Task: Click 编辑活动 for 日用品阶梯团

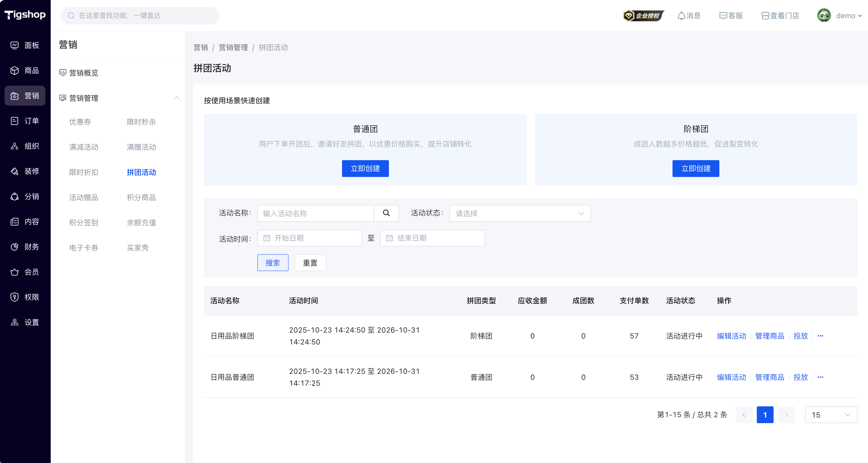Action: (x=731, y=336)
